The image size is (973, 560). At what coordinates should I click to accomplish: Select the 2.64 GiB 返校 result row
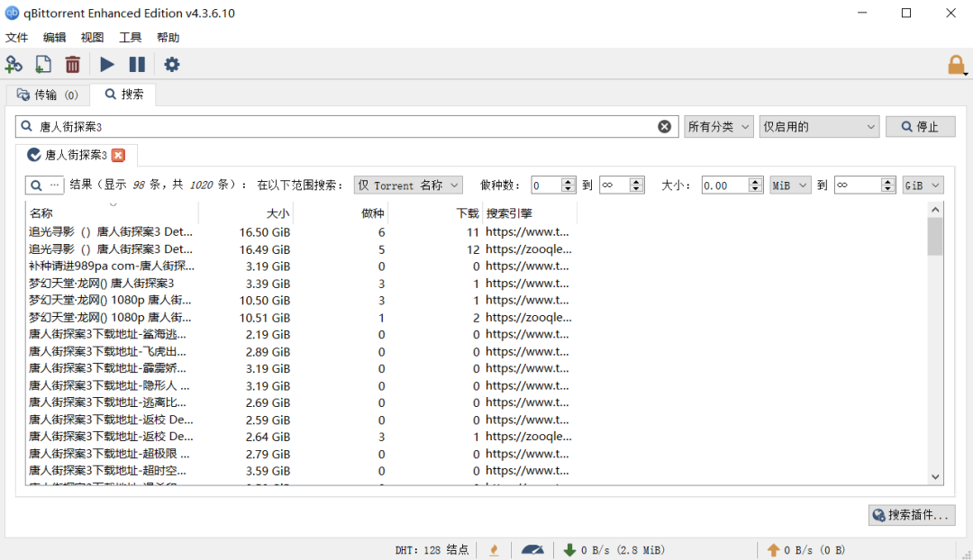pos(301,437)
